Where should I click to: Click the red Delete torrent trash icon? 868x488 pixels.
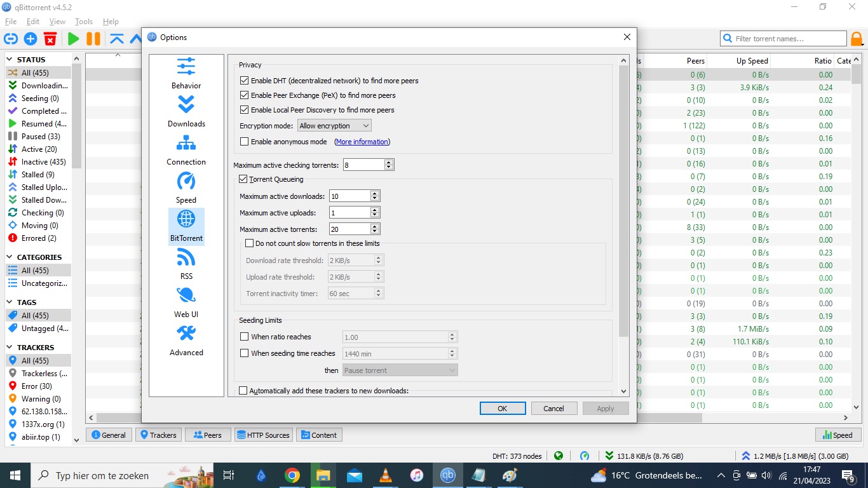point(50,39)
